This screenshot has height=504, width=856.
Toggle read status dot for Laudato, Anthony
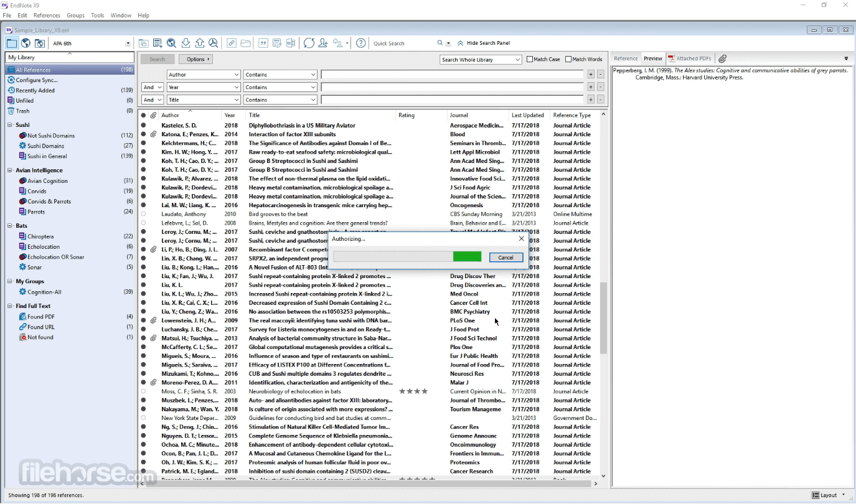(x=143, y=214)
